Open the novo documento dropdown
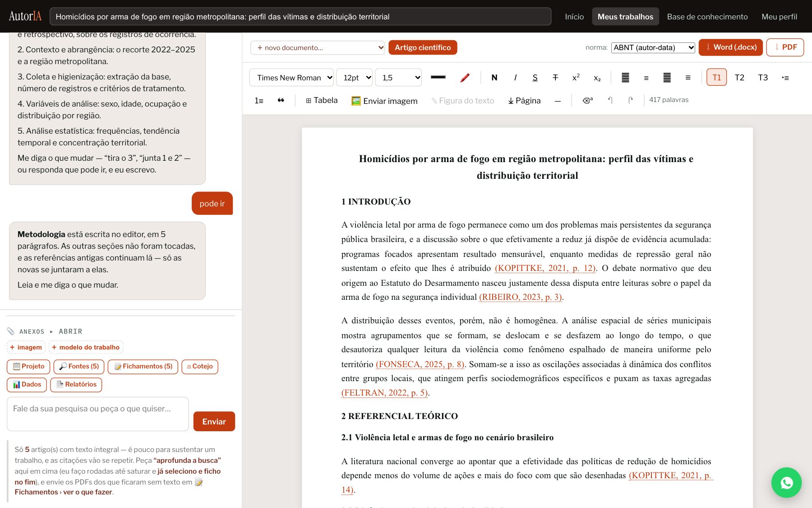The height and width of the screenshot is (508, 812). 318,47
